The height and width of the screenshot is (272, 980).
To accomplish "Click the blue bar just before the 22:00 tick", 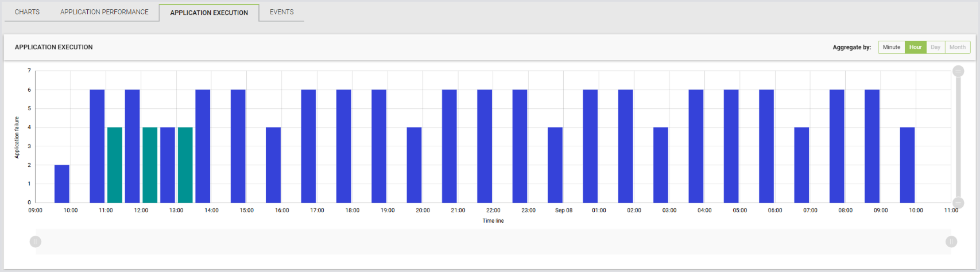I will 485,146.
